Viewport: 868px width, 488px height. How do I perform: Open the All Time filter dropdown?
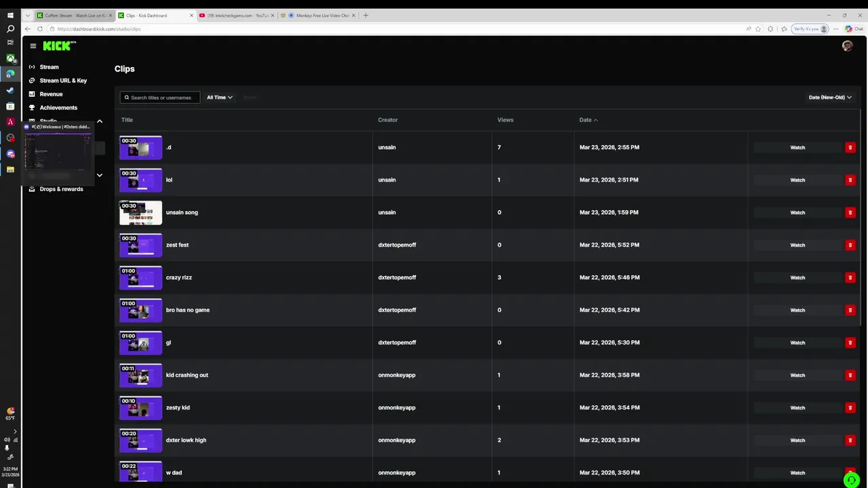point(220,98)
